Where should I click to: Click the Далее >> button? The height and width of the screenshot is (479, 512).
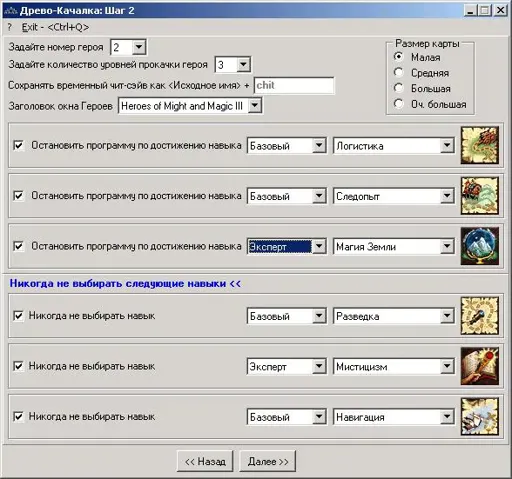(268, 461)
